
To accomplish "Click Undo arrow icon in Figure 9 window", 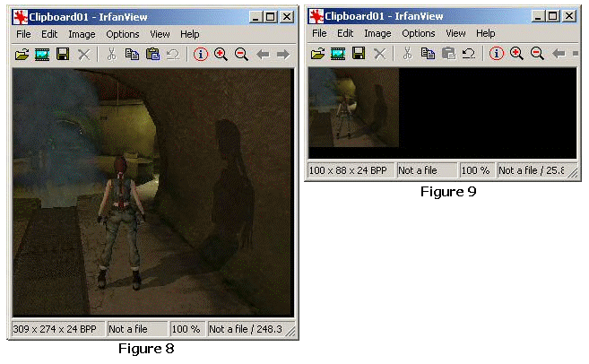I will [469, 54].
